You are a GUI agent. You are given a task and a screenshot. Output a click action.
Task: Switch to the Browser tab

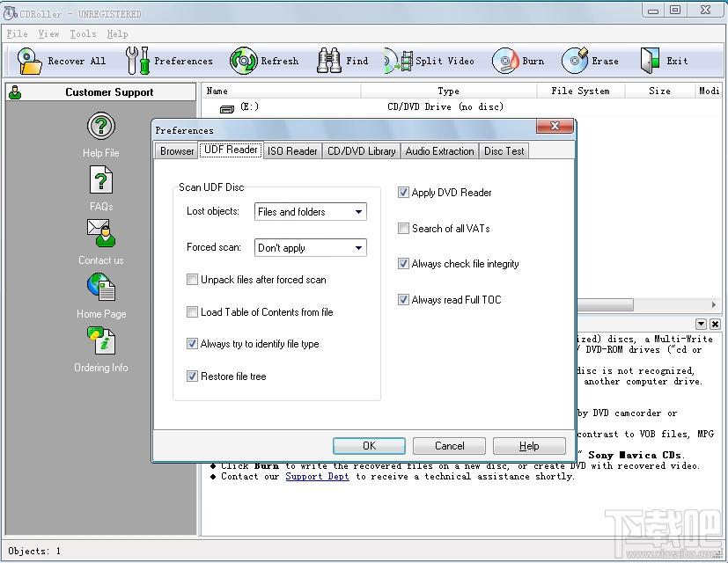tap(177, 151)
